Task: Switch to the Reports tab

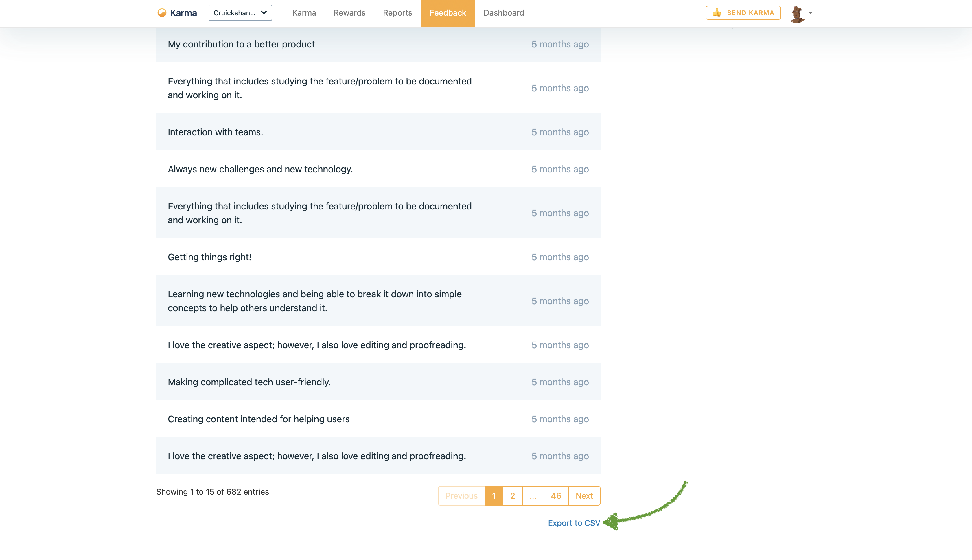Action: 397,13
